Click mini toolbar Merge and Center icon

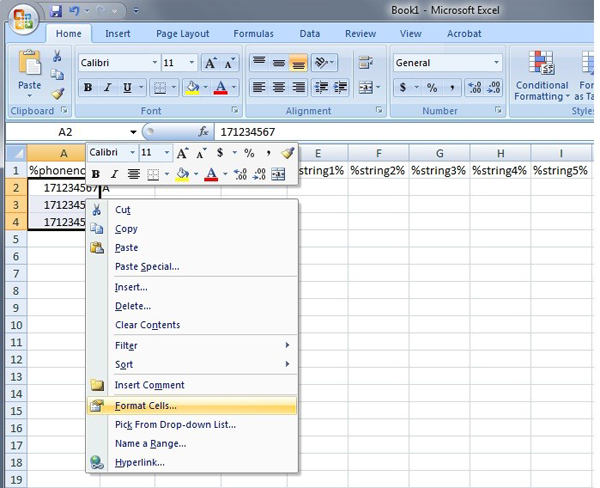278,175
